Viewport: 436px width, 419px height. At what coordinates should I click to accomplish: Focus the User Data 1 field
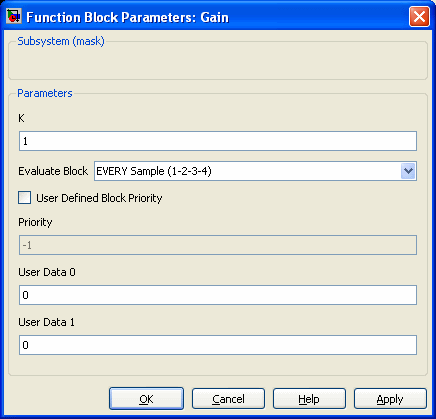coord(218,345)
